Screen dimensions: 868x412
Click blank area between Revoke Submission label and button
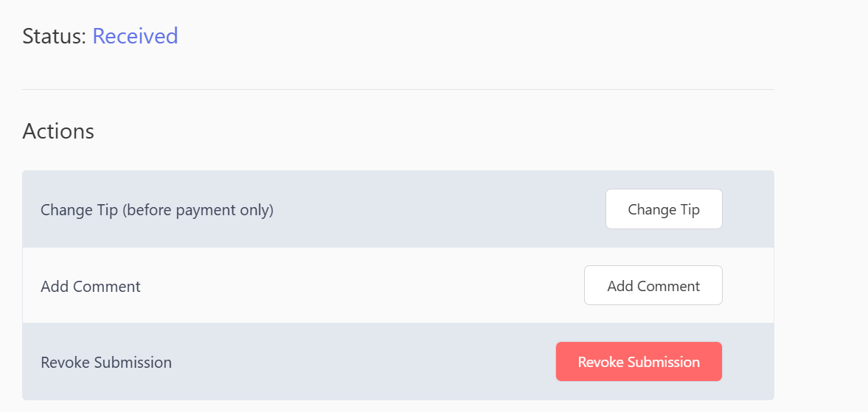point(360,362)
